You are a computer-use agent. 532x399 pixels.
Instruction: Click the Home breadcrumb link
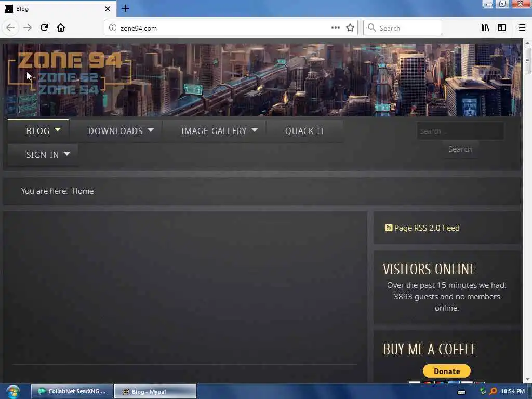(x=83, y=191)
